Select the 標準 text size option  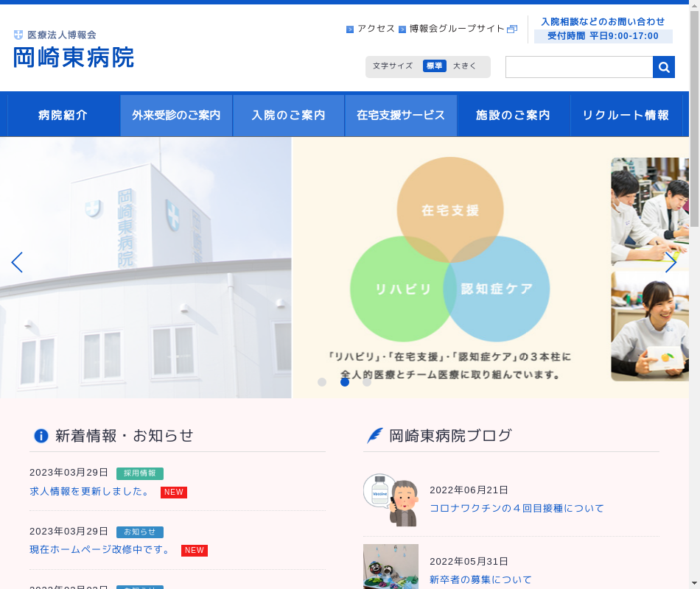435,66
